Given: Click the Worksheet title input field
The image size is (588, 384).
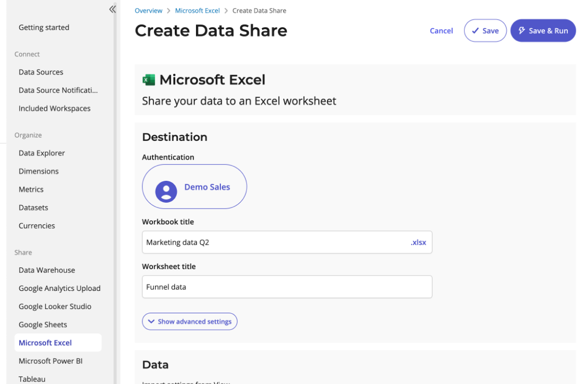Looking at the screenshot, I should click(x=287, y=287).
